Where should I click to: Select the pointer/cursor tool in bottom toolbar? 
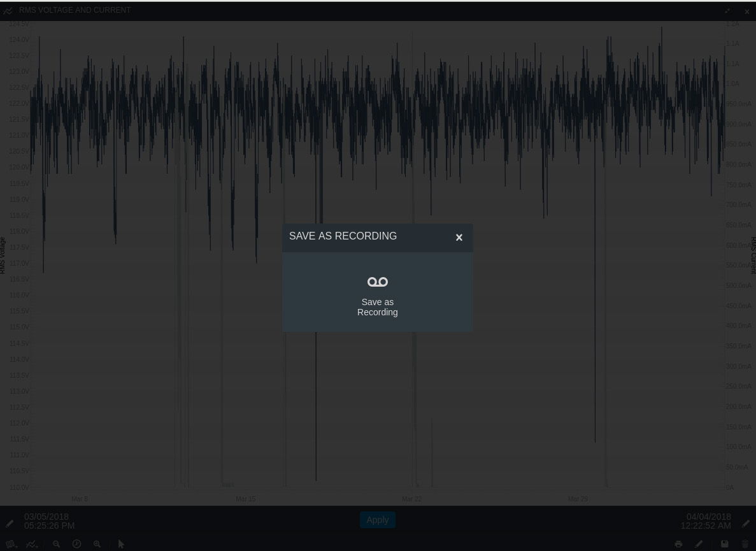tap(121, 544)
